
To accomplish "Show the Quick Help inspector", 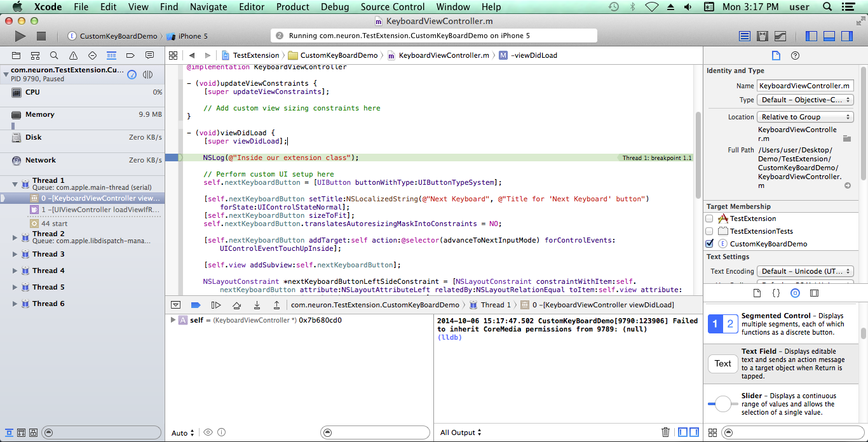I will pyautogui.click(x=795, y=55).
